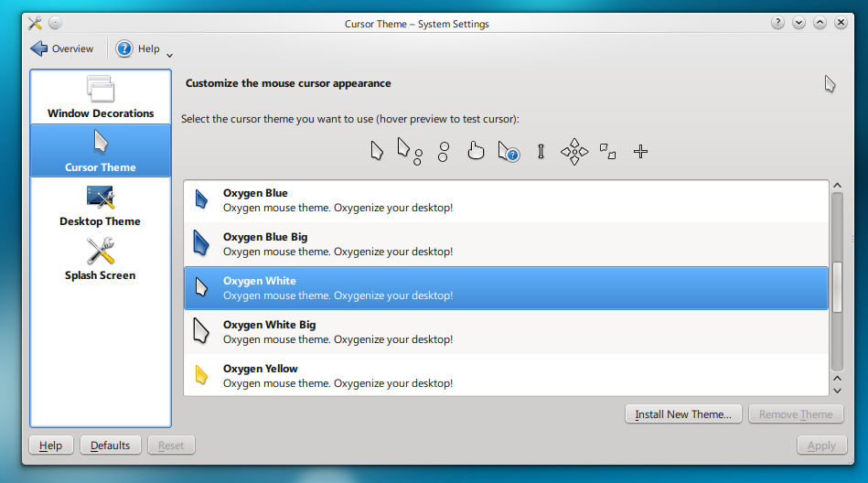Click Install New Theme button
This screenshot has height=483, width=868.
(x=683, y=414)
